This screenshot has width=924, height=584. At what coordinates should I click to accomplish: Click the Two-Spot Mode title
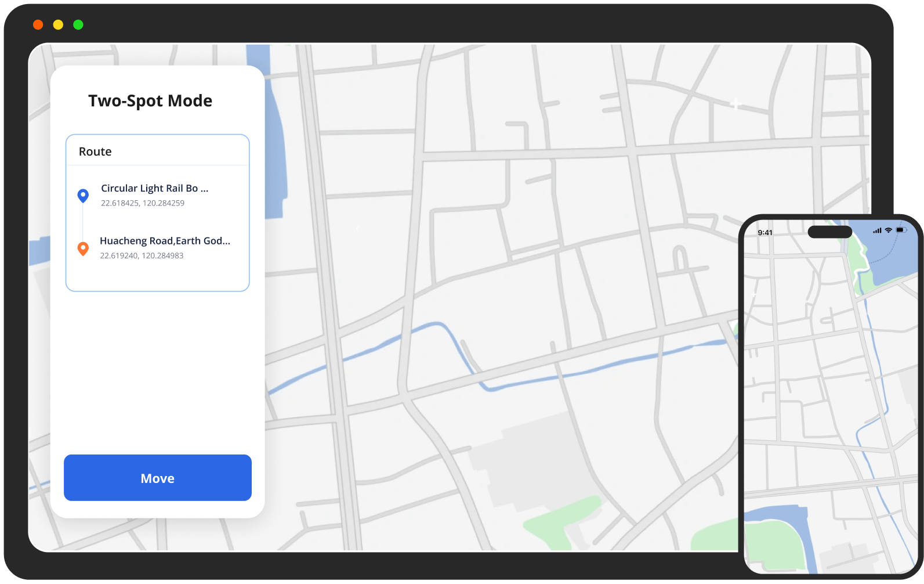150,101
